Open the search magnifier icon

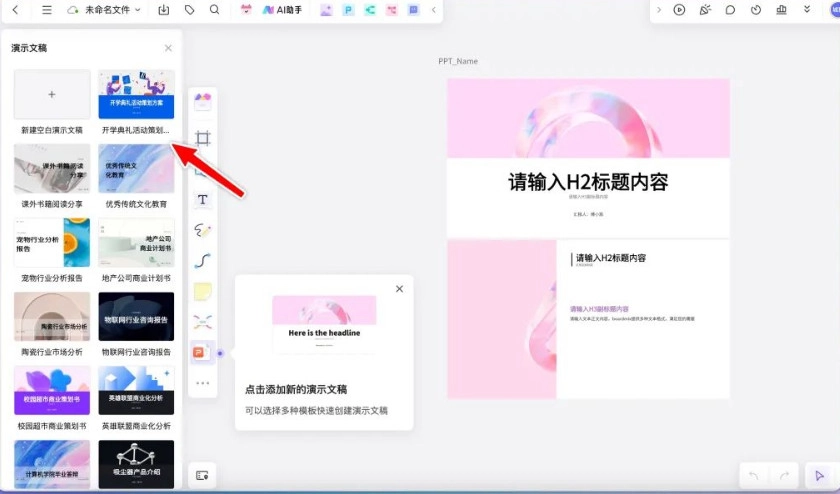coord(215,10)
